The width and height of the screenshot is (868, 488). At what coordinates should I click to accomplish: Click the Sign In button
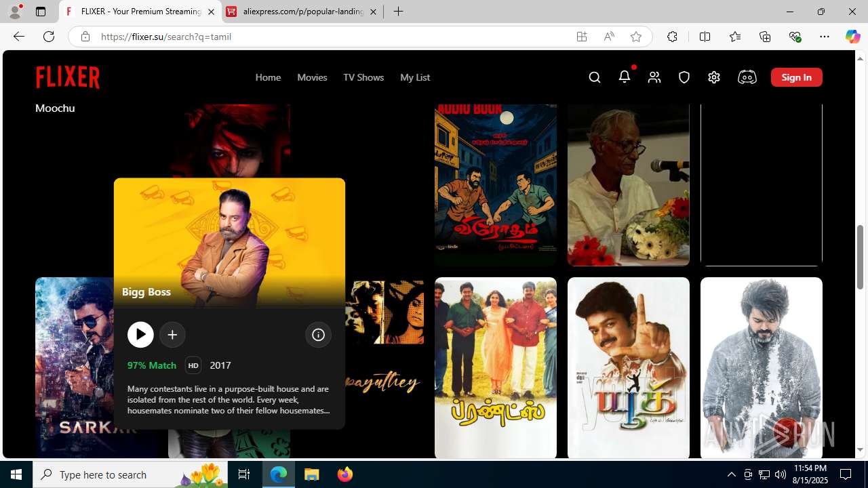[x=797, y=77]
